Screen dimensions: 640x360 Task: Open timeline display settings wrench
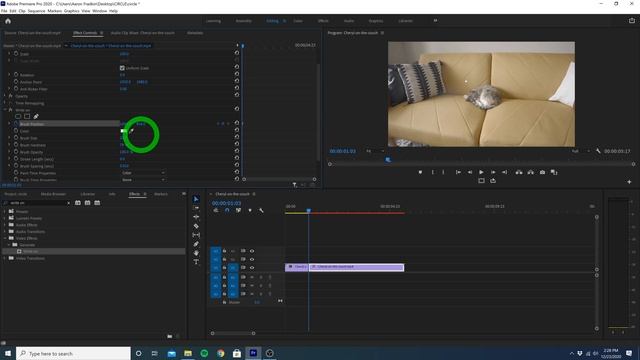click(261, 210)
